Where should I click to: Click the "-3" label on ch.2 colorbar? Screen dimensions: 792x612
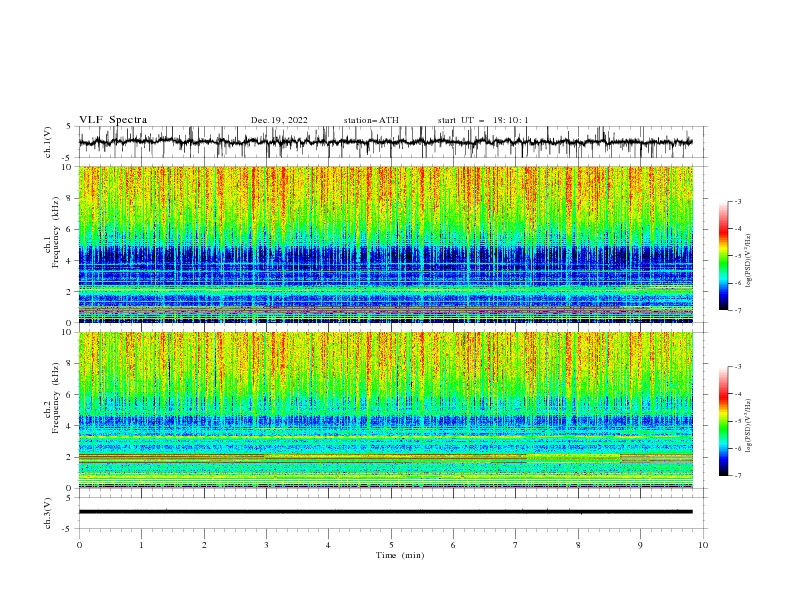[x=737, y=367]
